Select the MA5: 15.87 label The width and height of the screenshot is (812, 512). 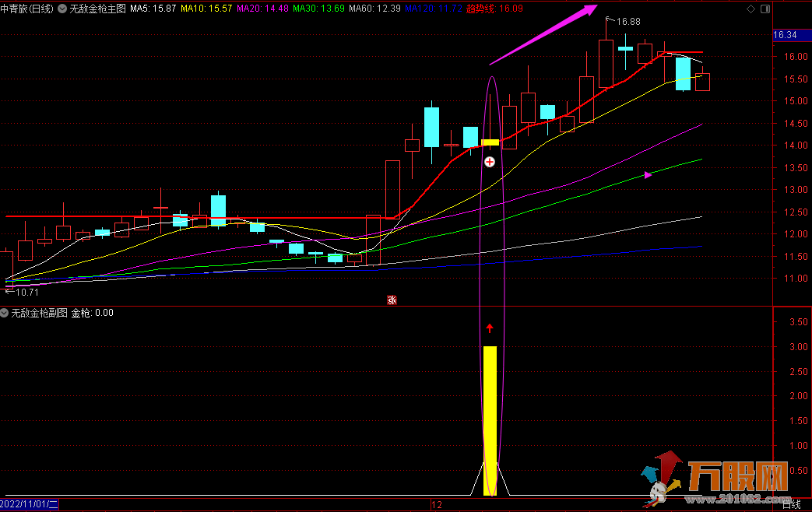(x=153, y=9)
